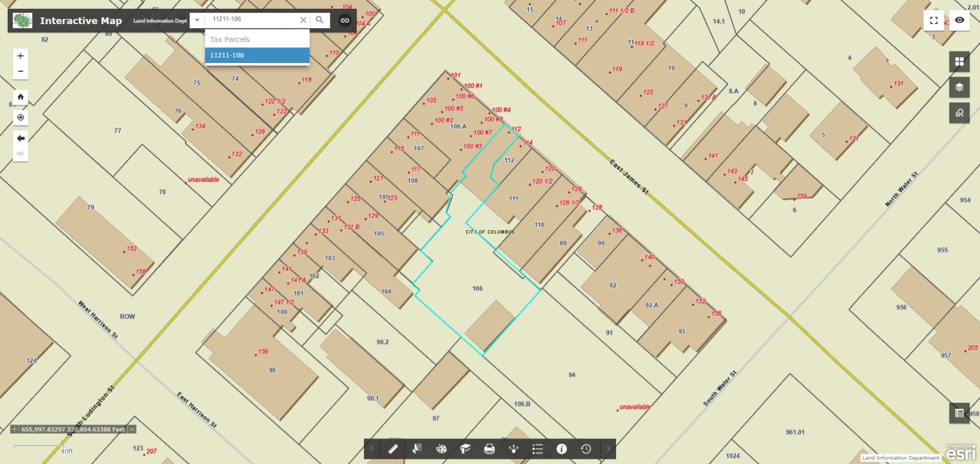Toggle My Location tracking button

pyautogui.click(x=20, y=117)
